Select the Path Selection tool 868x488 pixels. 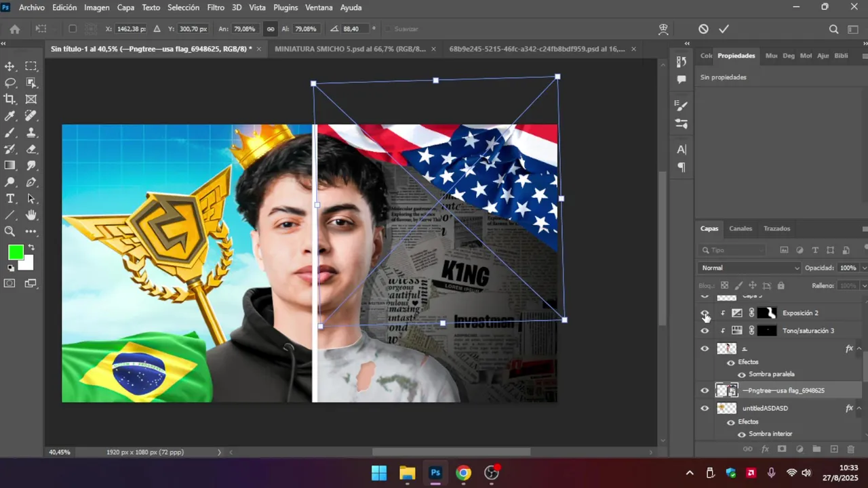(31, 199)
